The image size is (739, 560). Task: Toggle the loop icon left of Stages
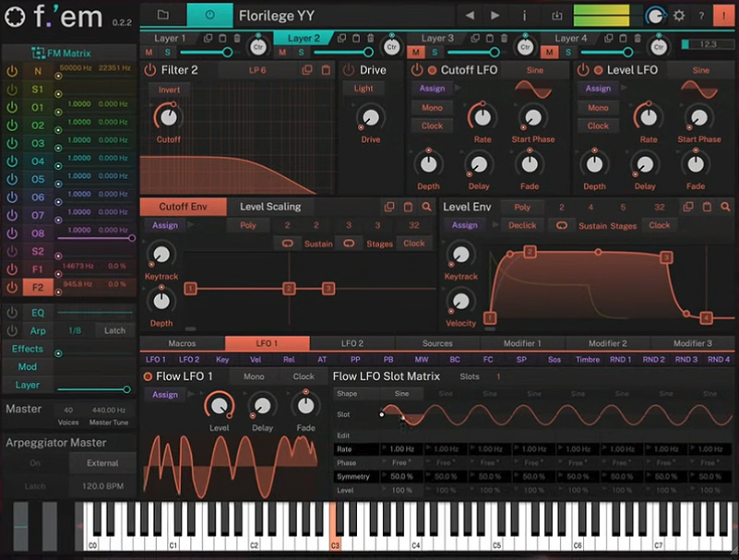[x=349, y=244]
